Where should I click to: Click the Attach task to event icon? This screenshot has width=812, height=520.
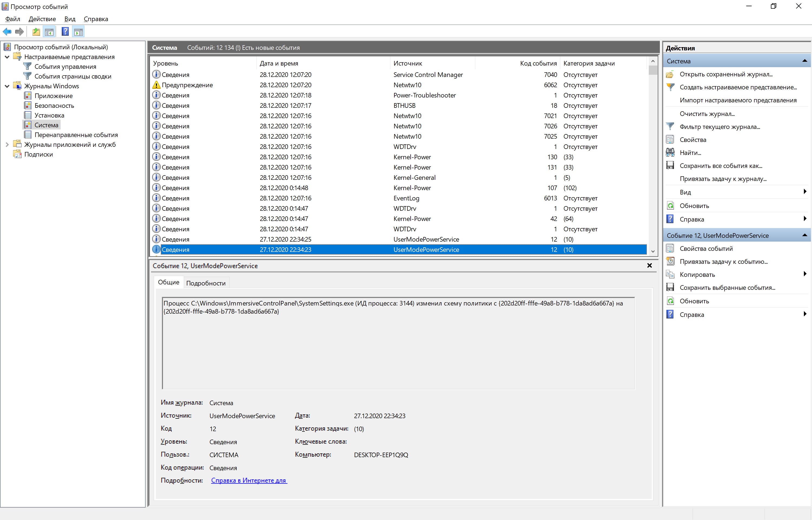coord(670,261)
